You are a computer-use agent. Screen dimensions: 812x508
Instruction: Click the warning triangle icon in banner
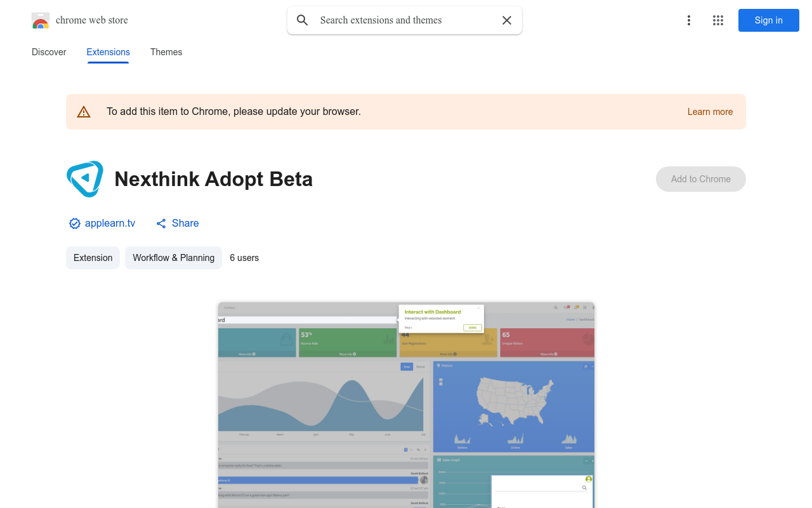84,112
